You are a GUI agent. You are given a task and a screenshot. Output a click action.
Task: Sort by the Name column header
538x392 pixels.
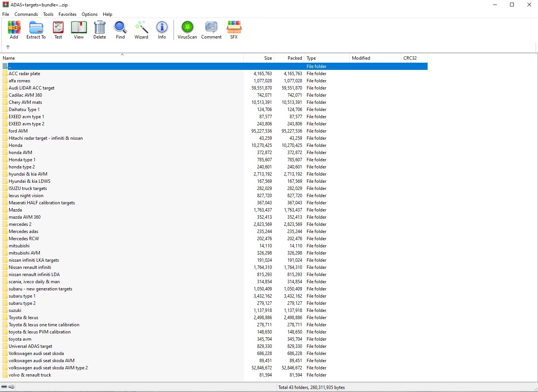point(122,58)
